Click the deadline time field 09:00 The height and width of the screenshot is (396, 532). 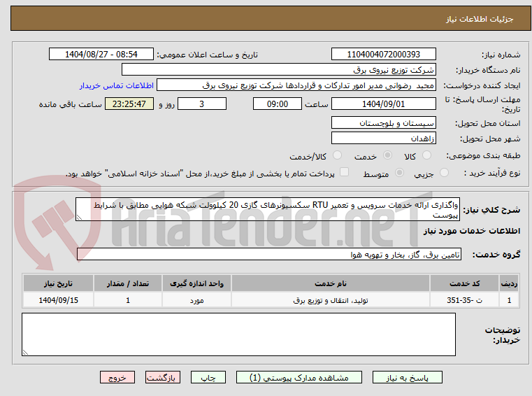pos(278,104)
